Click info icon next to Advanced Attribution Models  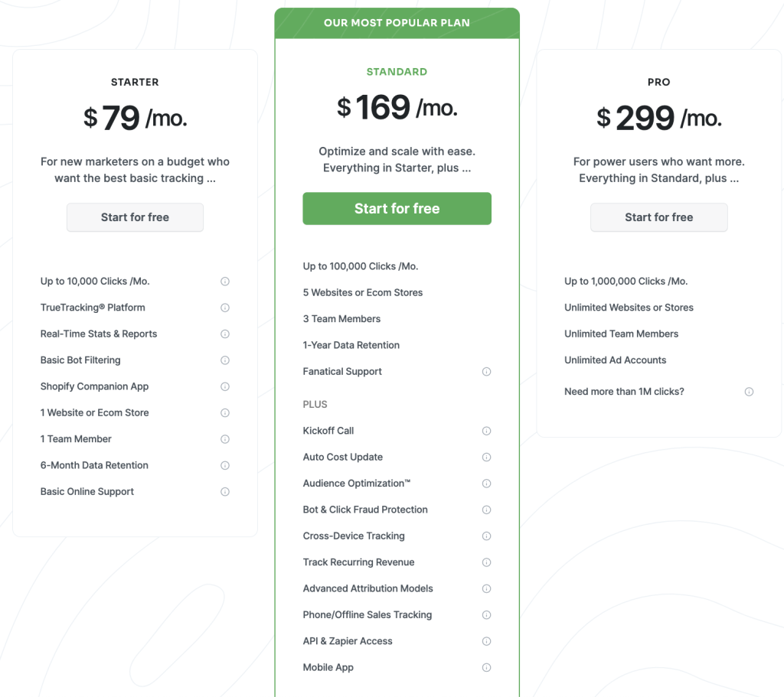point(486,589)
